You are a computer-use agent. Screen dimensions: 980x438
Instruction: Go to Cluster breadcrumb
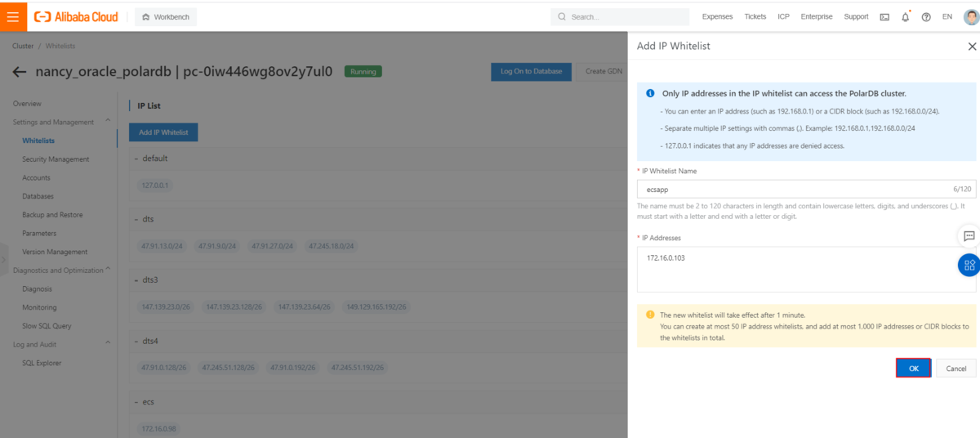click(23, 47)
